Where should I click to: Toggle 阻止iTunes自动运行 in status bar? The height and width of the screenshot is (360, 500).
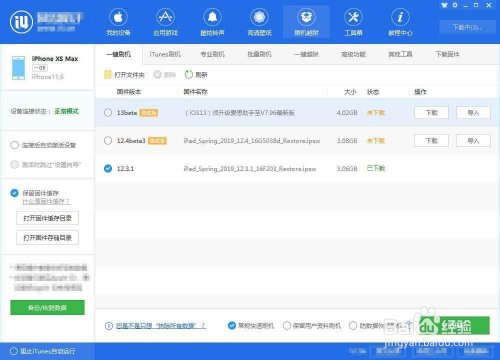click(14, 351)
